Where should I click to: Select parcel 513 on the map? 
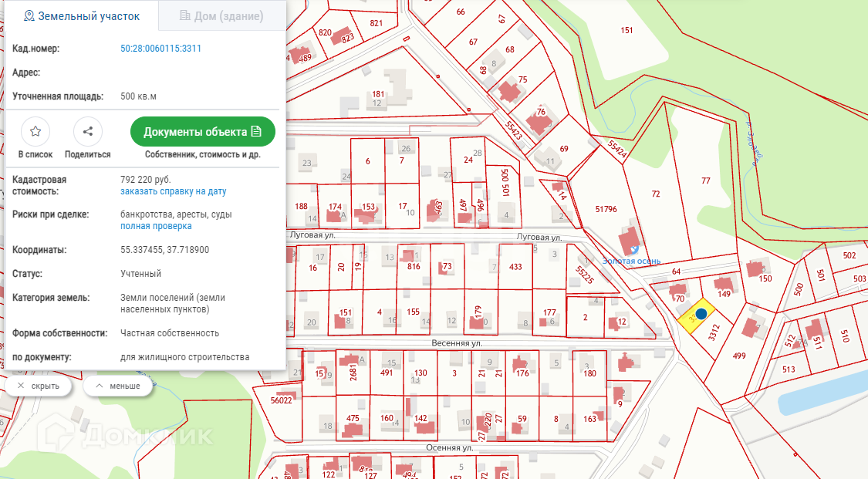coord(789,369)
